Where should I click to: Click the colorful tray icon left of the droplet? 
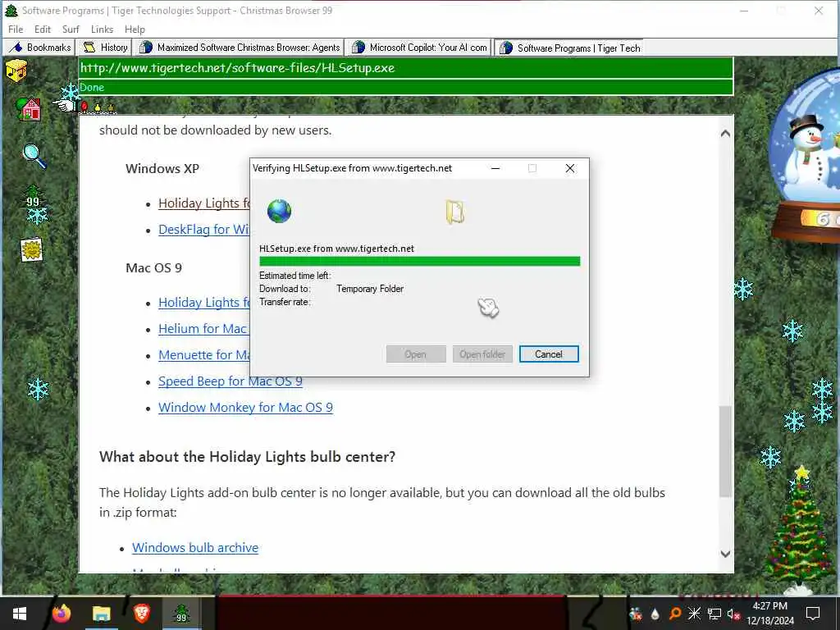(x=636, y=614)
